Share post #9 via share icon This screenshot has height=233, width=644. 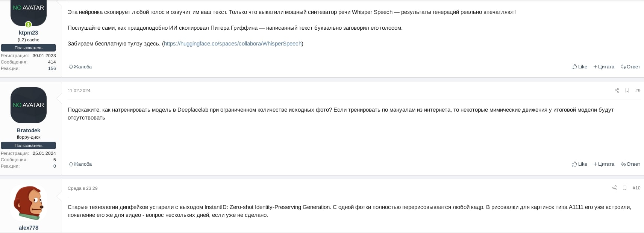click(617, 91)
